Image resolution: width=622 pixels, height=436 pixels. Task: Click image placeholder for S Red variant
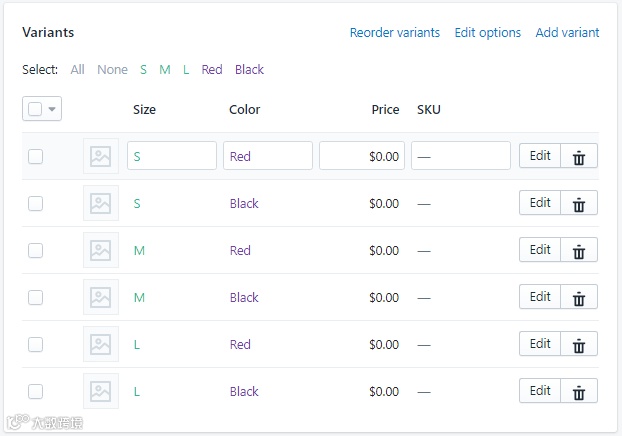[x=100, y=156]
